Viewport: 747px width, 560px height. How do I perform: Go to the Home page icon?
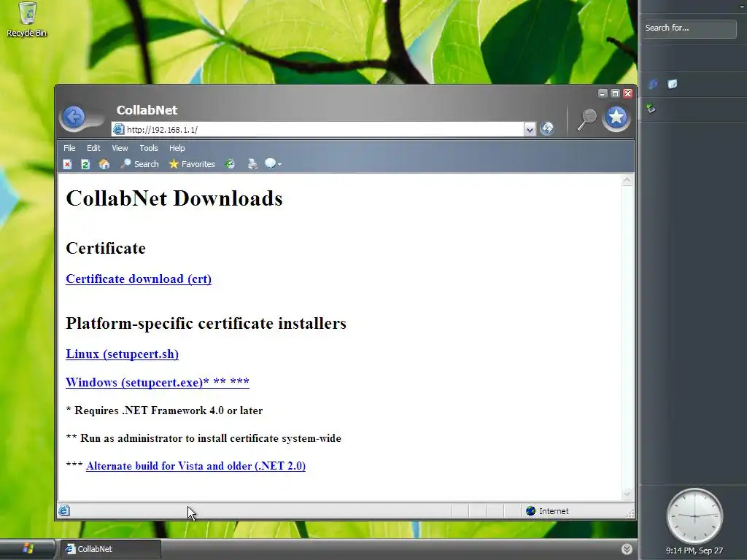click(104, 164)
